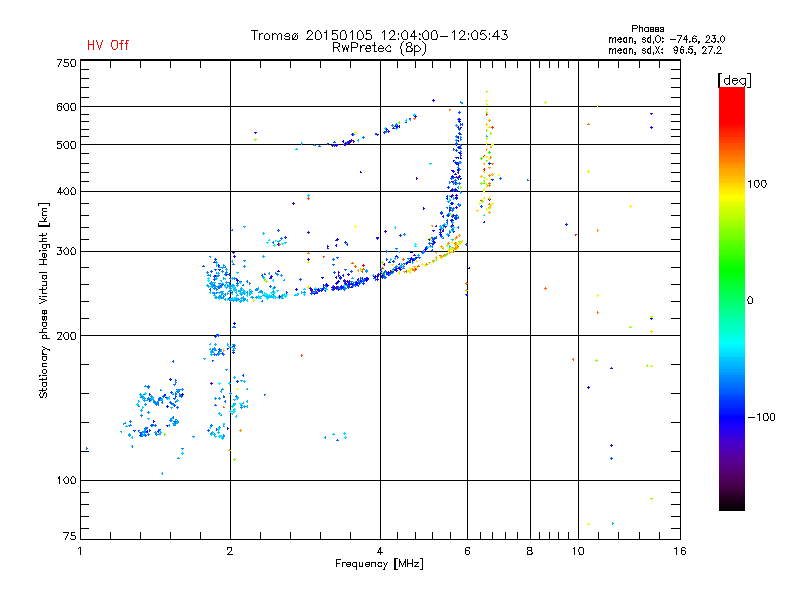800x600 pixels.
Task: Click the "mean, sd,X: 96.5, 27.2" line
Action: coord(665,50)
